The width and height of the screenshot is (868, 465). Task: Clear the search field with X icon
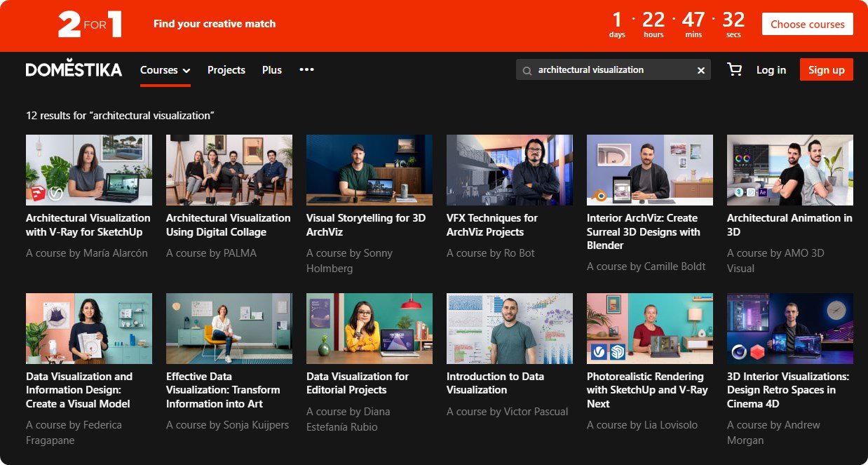(700, 70)
